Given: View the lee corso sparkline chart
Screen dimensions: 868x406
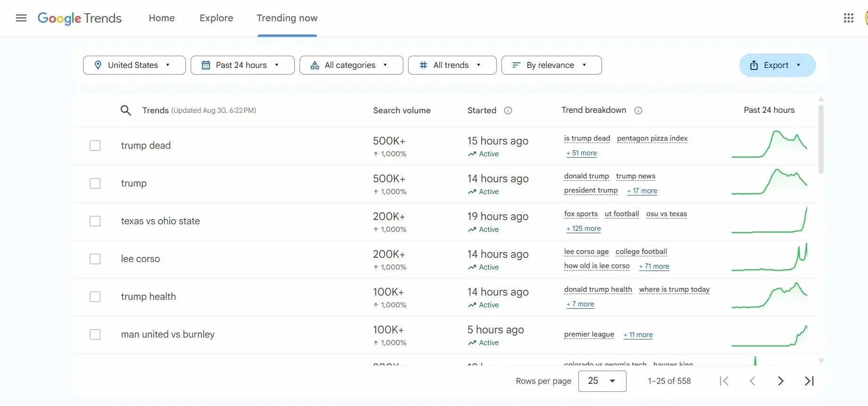Looking at the screenshot, I should pos(769,257).
